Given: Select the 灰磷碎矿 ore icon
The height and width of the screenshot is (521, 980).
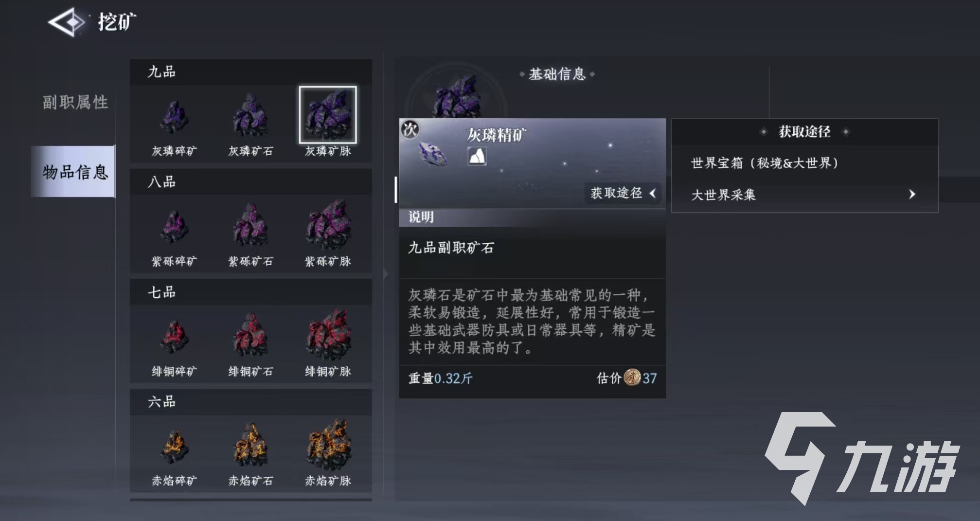Looking at the screenshot, I should (174, 117).
